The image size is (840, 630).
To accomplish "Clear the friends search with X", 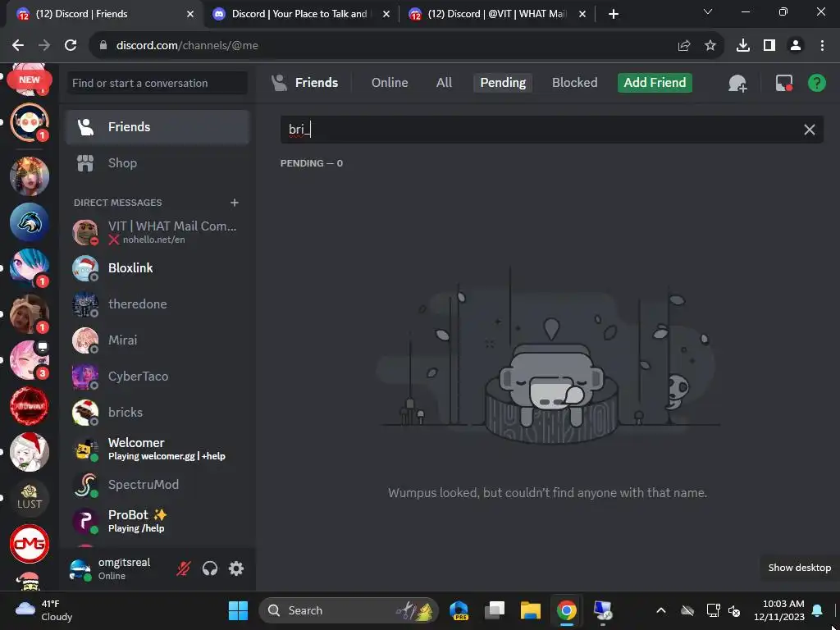I will click(x=809, y=130).
